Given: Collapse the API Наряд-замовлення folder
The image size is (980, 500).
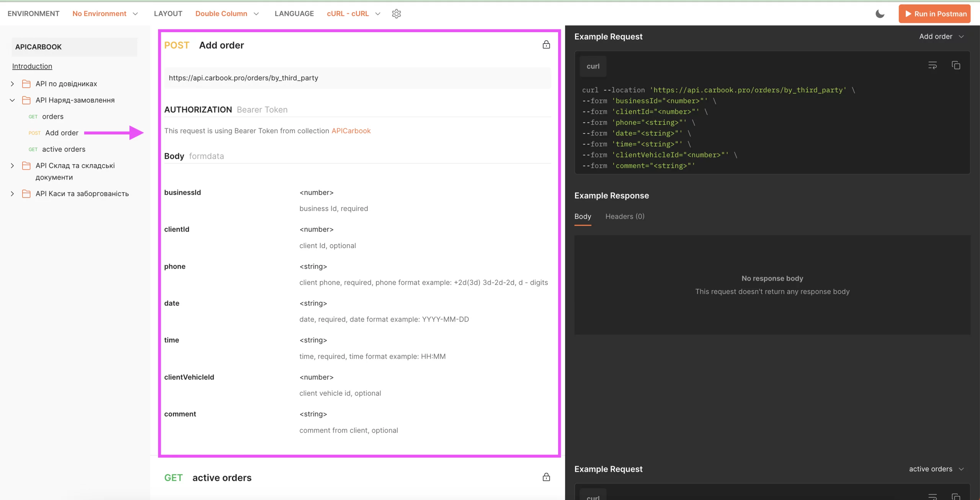Looking at the screenshot, I should (12, 100).
